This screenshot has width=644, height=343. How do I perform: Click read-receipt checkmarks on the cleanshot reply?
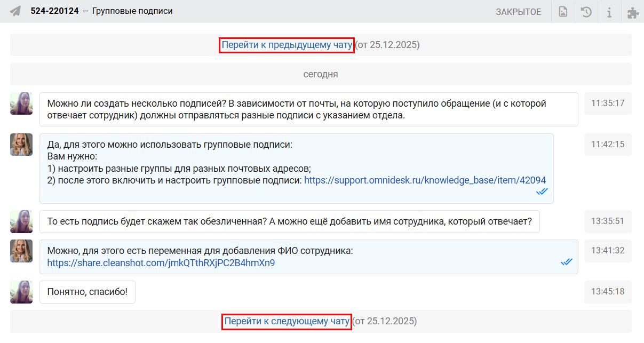tap(566, 262)
